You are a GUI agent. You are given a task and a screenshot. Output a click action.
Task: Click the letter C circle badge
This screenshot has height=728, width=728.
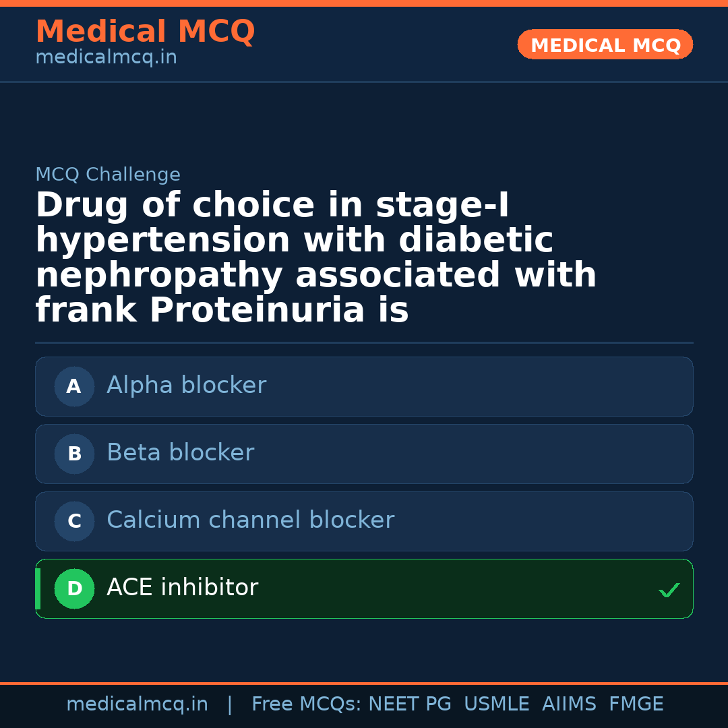74,521
